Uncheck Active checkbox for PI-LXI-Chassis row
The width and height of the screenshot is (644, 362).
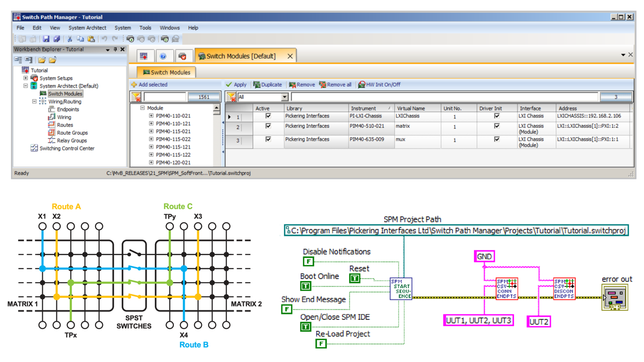coord(268,116)
